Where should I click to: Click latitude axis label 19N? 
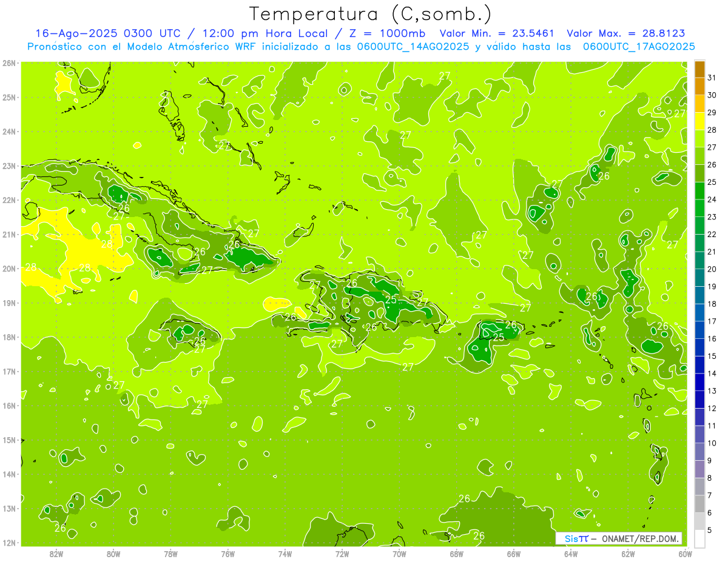[x=10, y=303]
